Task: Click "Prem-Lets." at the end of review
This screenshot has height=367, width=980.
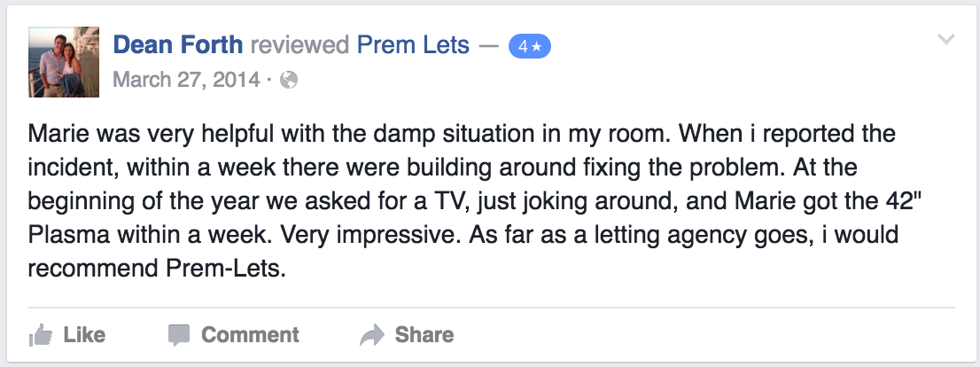Action: tap(226, 269)
